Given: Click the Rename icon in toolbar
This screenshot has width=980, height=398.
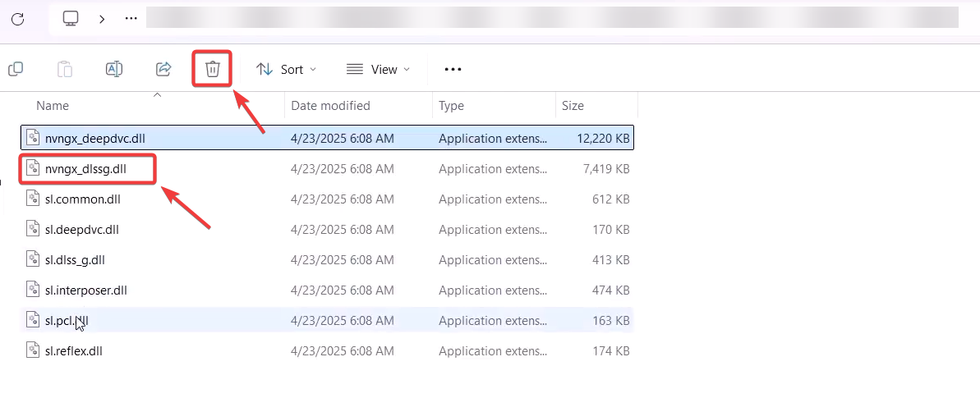Looking at the screenshot, I should click(x=114, y=69).
